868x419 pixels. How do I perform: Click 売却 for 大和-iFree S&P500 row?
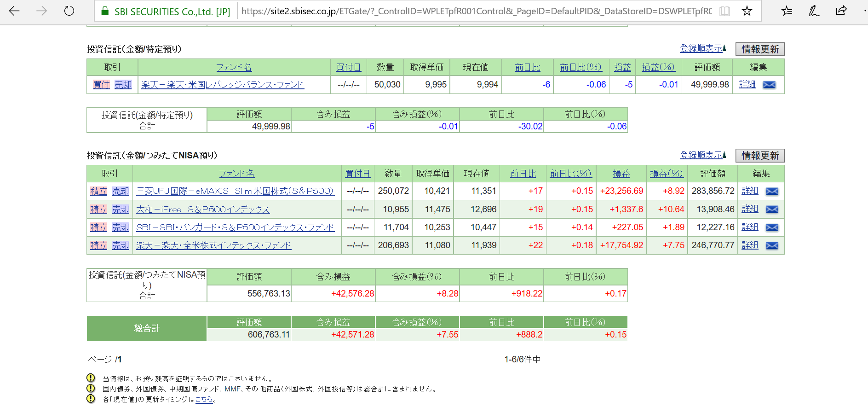click(x=121, y=209)
